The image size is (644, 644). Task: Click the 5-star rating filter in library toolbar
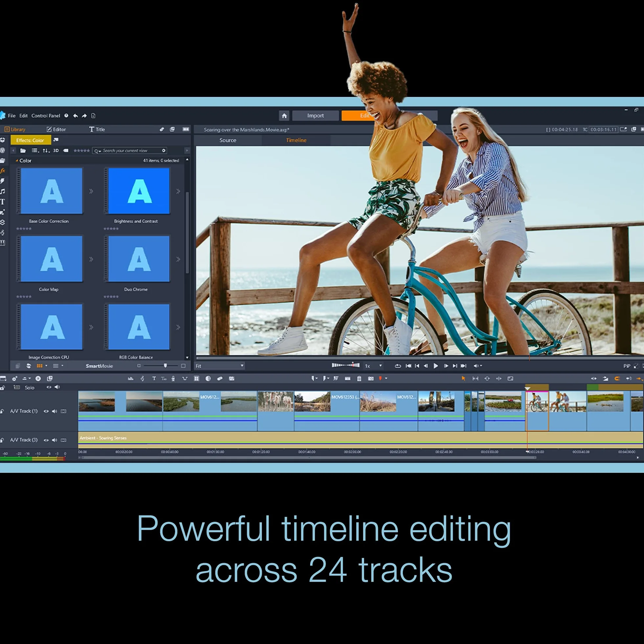82,151
